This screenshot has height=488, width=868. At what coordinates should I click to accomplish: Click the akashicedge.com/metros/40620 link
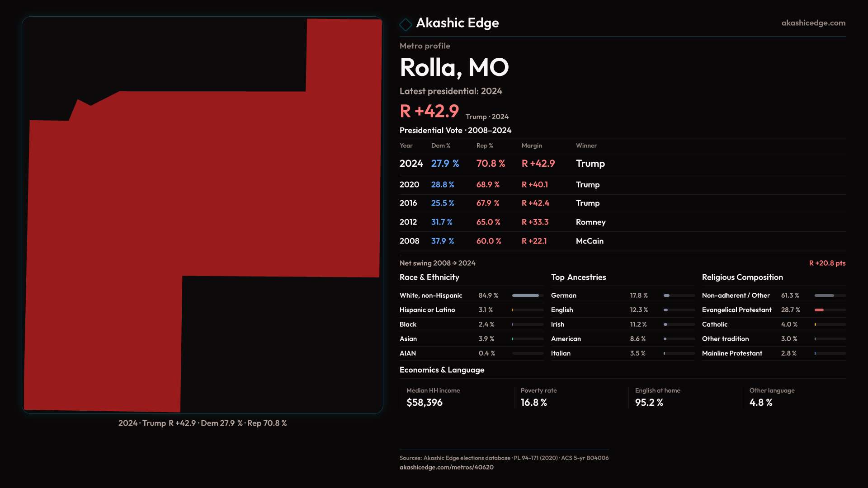click(446, 467)
